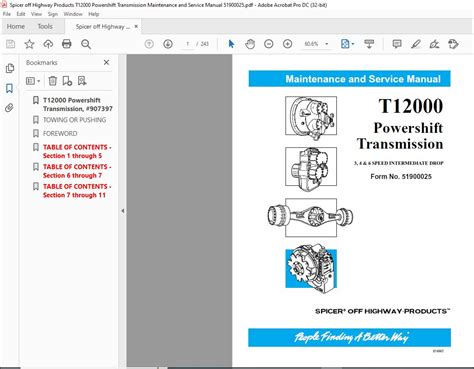This screenshot has width=474, height=369.
Task: Open the FOREWORD bookmark
Action: pos(60,133)
